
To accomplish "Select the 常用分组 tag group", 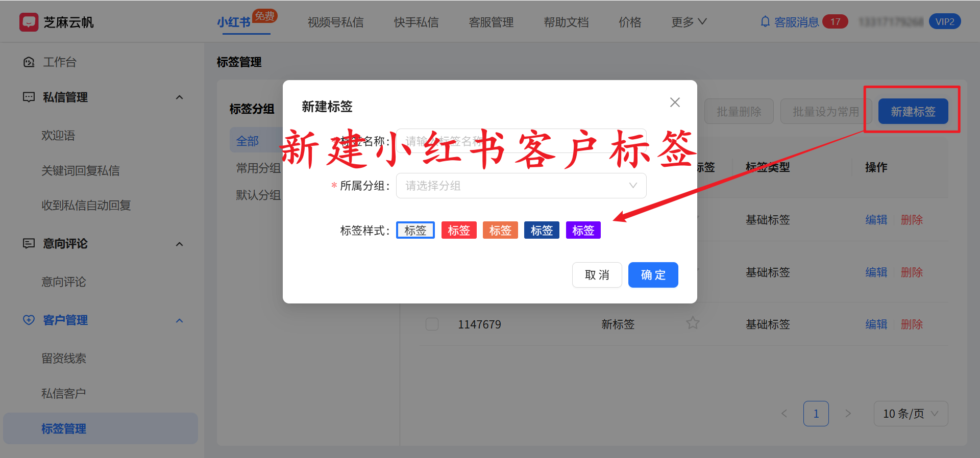I will pos(258,168).
